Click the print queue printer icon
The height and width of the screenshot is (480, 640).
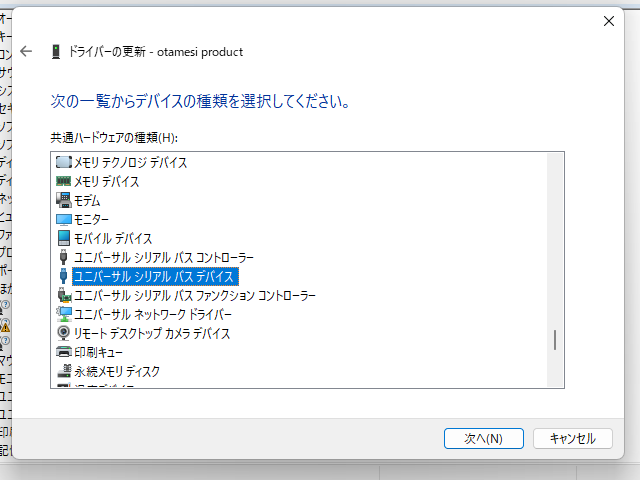64,352
